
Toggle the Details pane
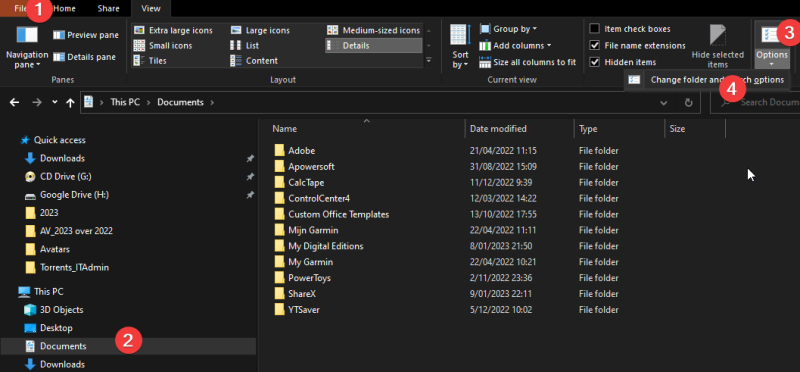pyautogui.click(x=85, y=57)
